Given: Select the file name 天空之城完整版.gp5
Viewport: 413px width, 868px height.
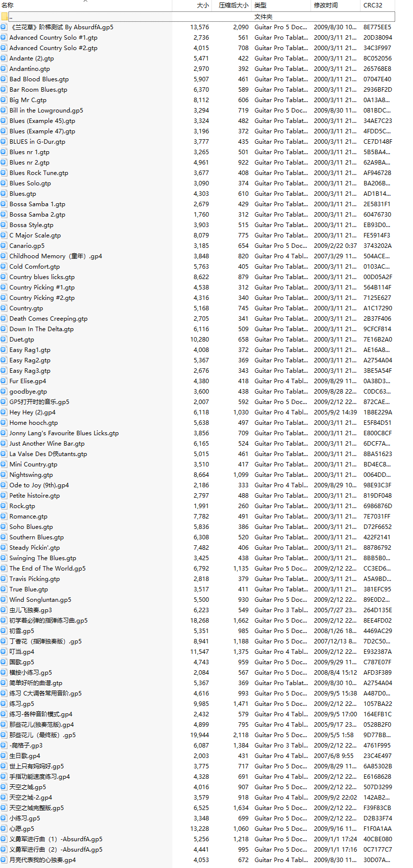Looking at the screenshot, I should pos(37,808).
